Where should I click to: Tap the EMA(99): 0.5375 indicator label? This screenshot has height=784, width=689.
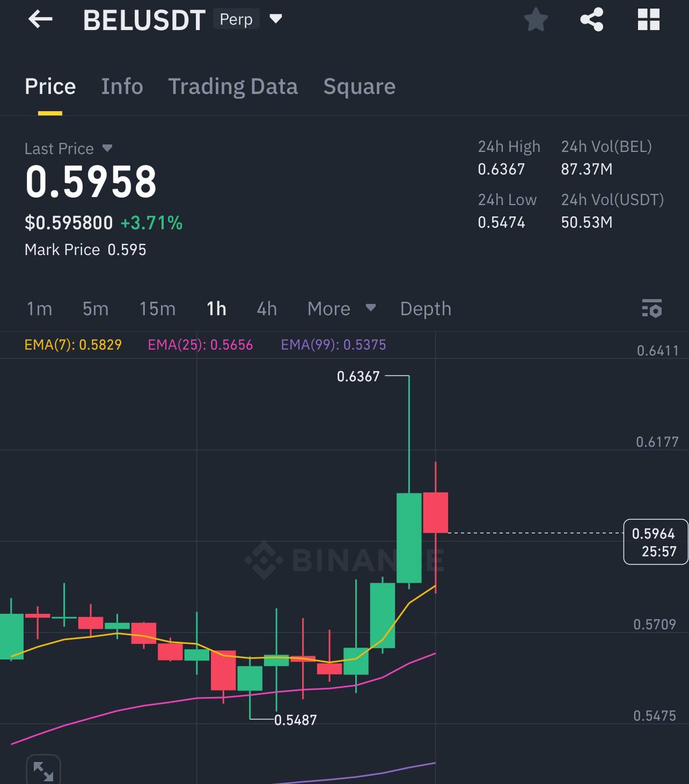tap(333, 345)
